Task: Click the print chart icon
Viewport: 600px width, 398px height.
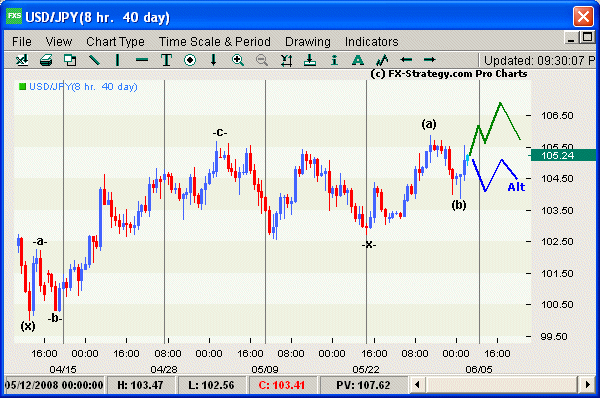Action: click(46, 60)
